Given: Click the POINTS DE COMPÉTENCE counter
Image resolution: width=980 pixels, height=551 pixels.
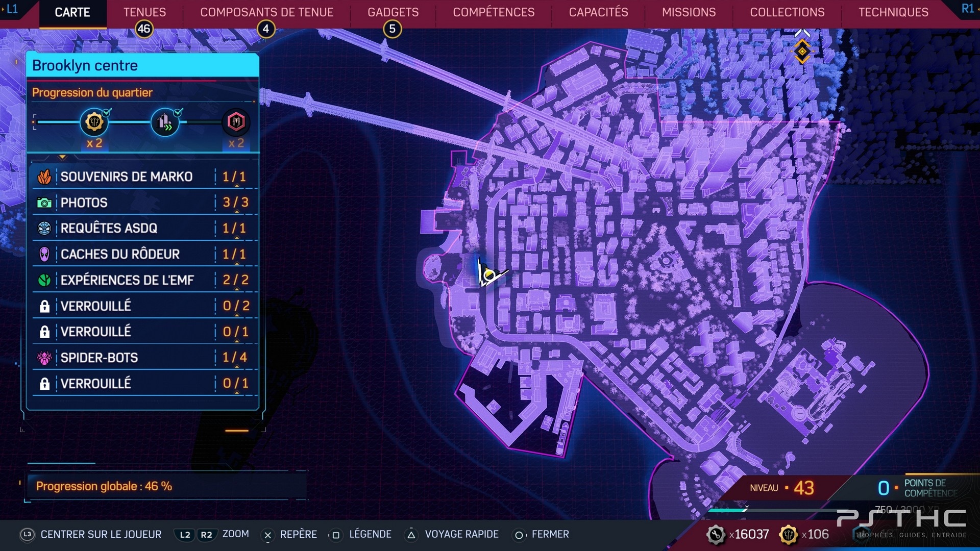Looking at the screenshot, I should pos(917,488).
